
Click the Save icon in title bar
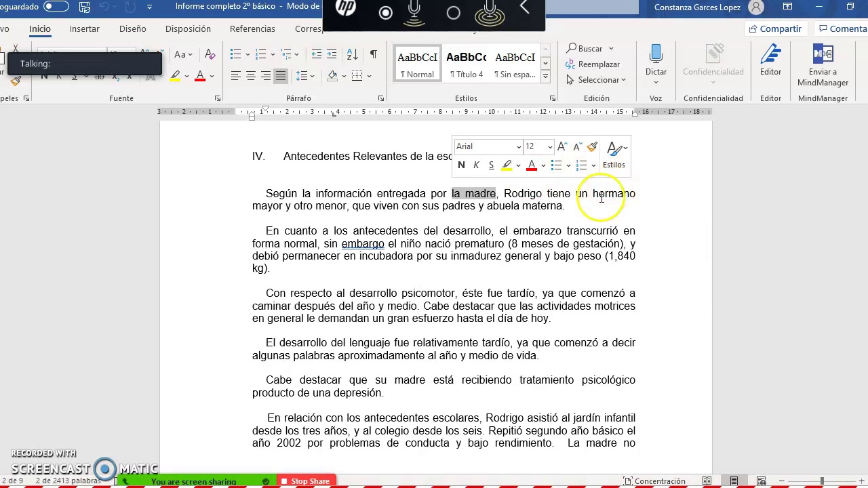(x=85, y=7)
